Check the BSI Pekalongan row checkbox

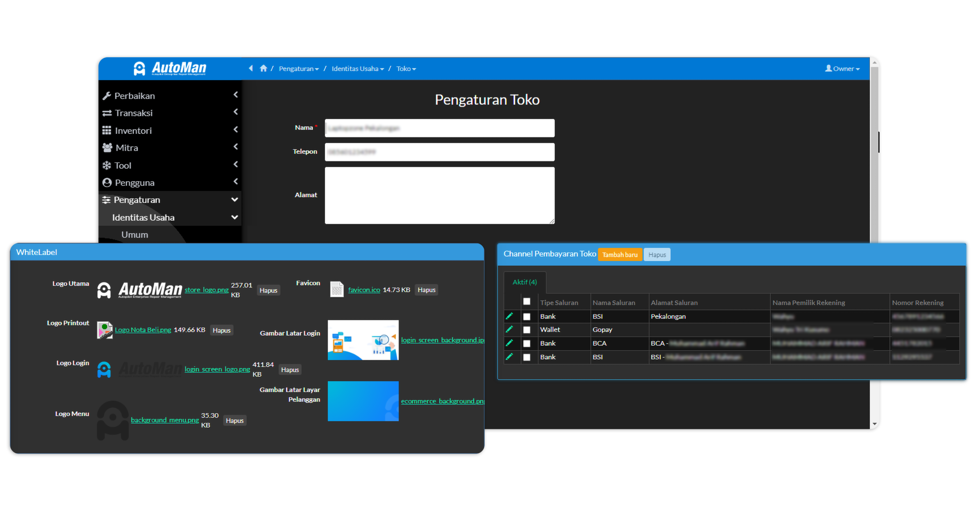pyautogui.click(x=527, y=316)
